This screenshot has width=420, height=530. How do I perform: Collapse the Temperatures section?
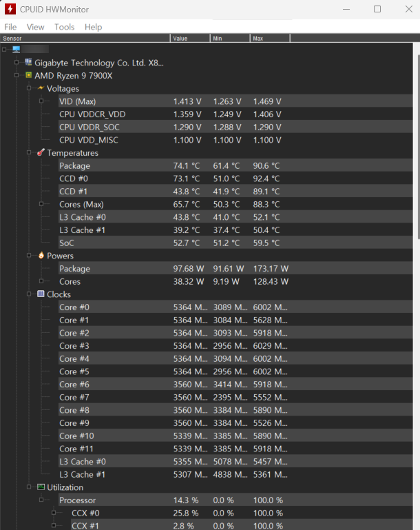point(29,152)
